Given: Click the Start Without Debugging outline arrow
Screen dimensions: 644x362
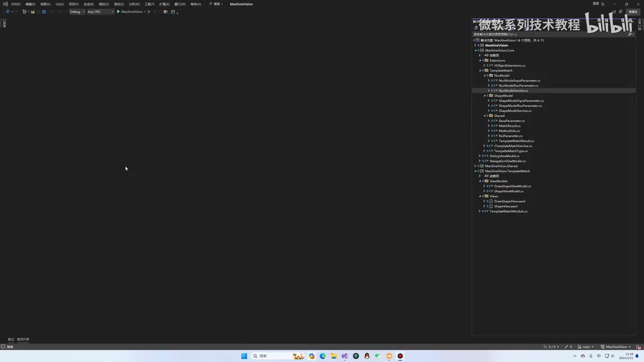Looking at the screenshot, I should (x=149, y=12).
